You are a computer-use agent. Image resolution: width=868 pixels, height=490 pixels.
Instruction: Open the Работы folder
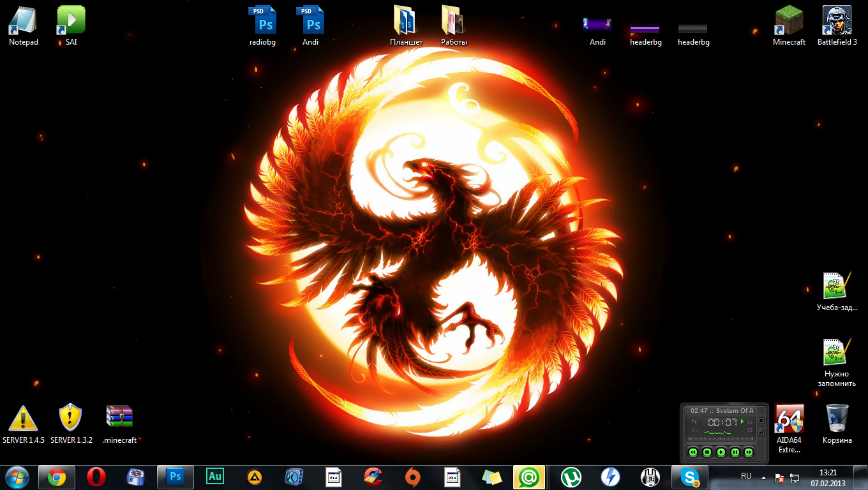(454, 26)
